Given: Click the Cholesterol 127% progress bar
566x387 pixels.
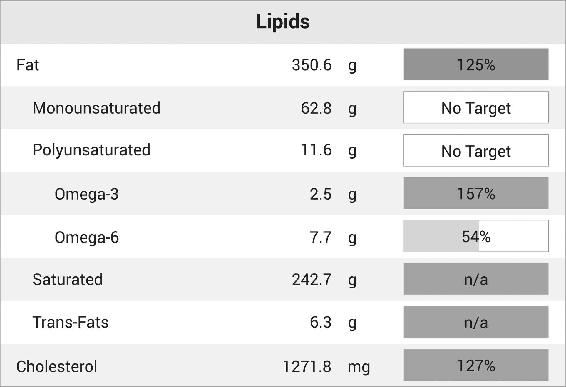Looking at the screenshot, I should pos(476,365).
